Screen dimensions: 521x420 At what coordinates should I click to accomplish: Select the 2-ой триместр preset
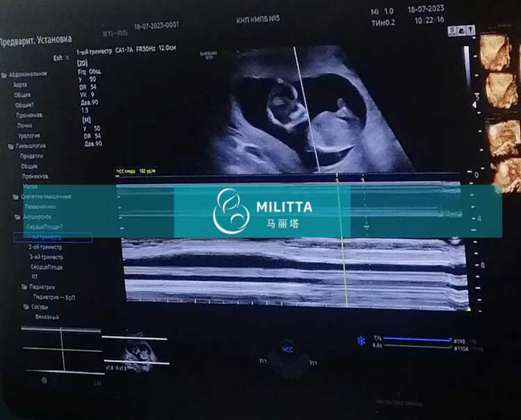click(45, 247)
